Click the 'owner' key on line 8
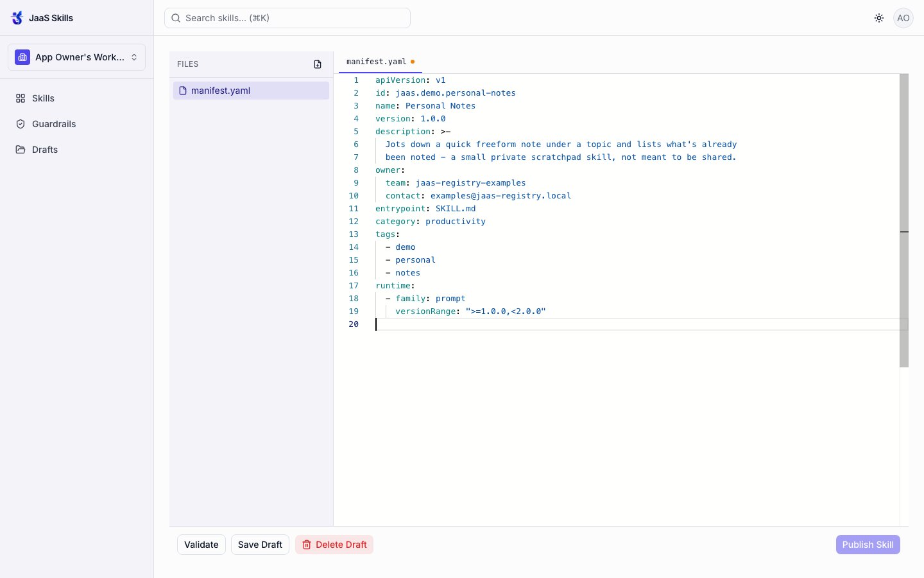Image resolution: width=924 pixels, height=578 pixels. [x=388, y=170]
